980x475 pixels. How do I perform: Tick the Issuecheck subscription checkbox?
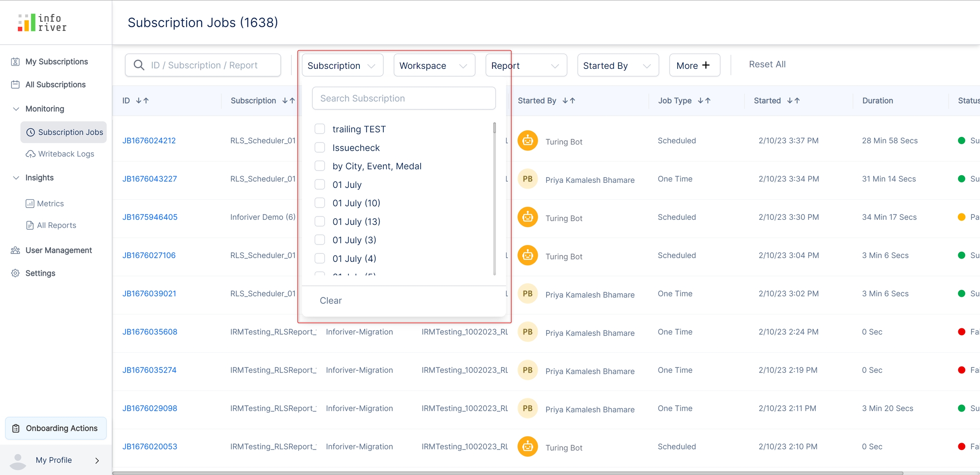pyautogui.click(x=319, y=148)
